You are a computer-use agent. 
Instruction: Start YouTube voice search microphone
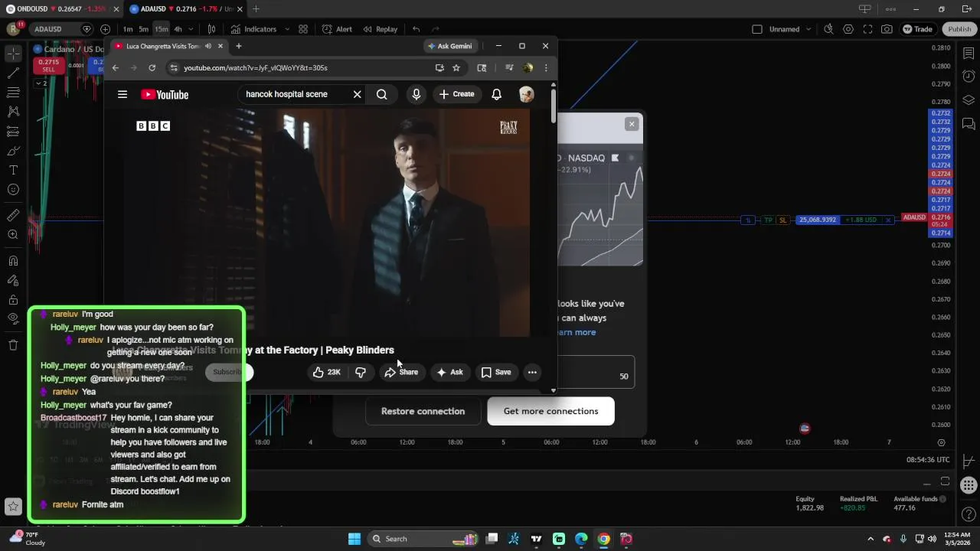(x=416, y=94)
